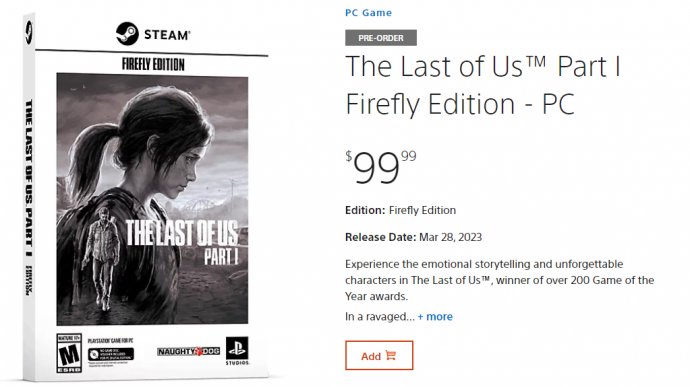Expand description with '+ more' link
The image size is (690, 387).
pos(435,317)
